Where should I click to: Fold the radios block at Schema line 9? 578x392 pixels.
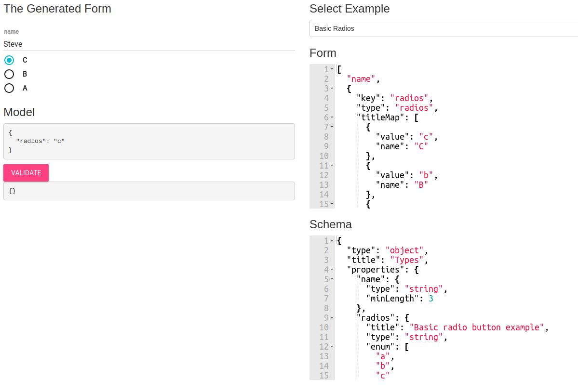coord(332,318)
